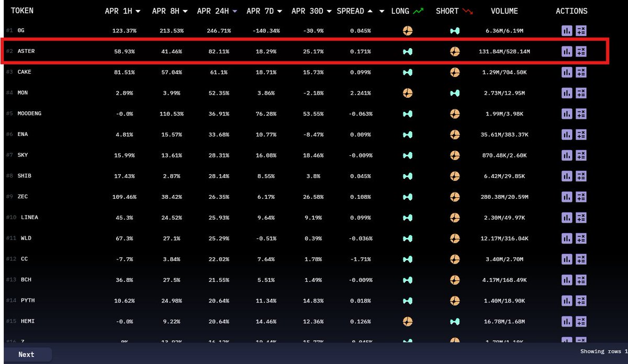Open the bar chart icon in the CAKE row
628x364 pixels.
point(567,72)
